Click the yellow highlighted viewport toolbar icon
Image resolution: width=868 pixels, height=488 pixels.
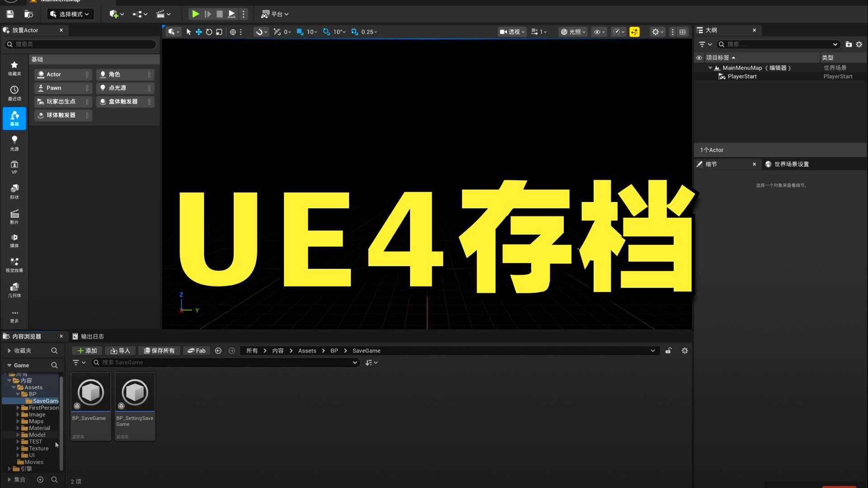click(x=635, y=32)
